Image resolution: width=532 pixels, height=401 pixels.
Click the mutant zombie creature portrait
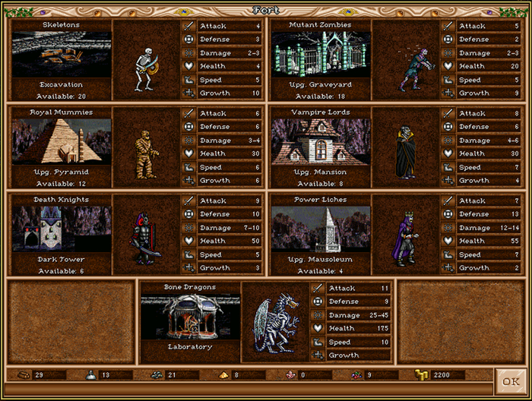pos(416,69)
